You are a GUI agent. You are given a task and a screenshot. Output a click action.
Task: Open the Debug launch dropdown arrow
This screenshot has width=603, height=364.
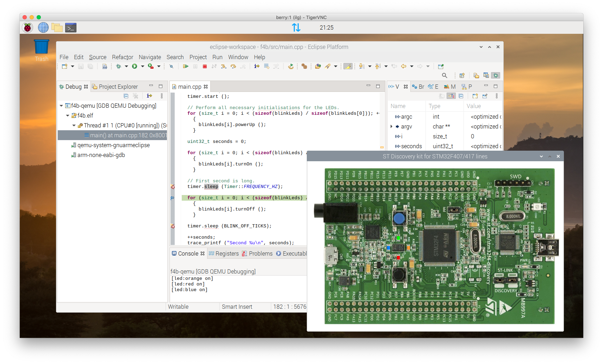coord(126,66)
